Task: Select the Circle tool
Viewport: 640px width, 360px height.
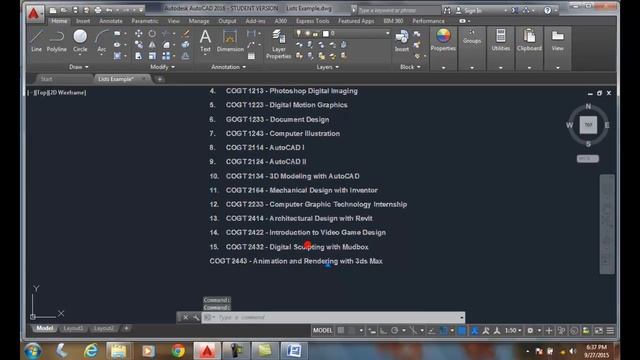Action: click(80, 40)
